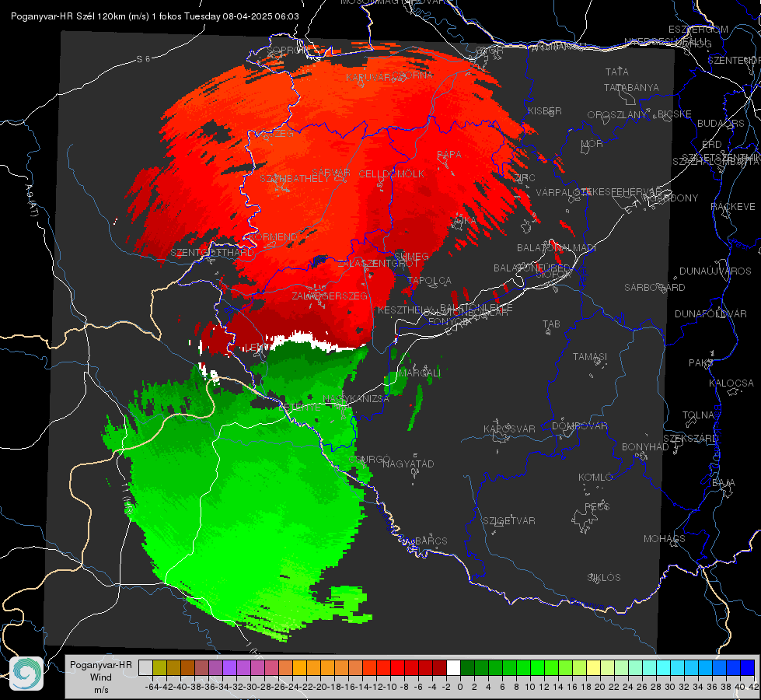Screen dimensions: 761x700
Task: Click the SUMEG city label
Action: point(411,256)
